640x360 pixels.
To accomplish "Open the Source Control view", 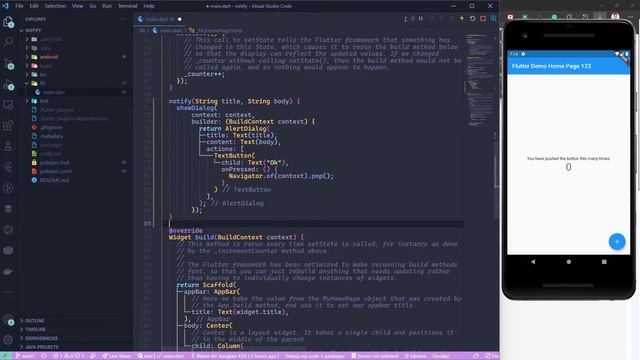I will (8, 64).
